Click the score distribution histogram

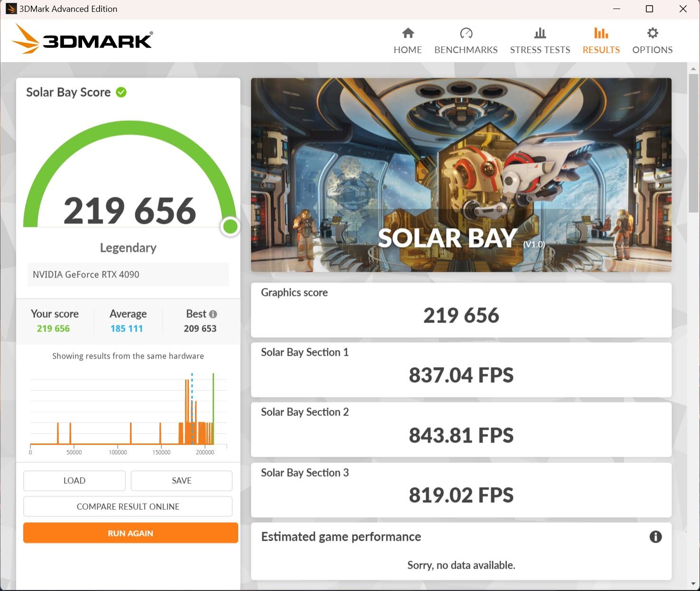128,414
